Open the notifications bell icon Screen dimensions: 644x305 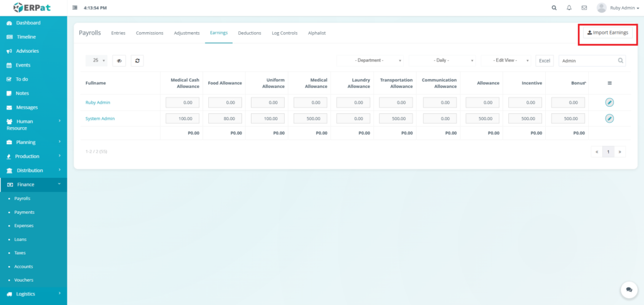[569, 8]
